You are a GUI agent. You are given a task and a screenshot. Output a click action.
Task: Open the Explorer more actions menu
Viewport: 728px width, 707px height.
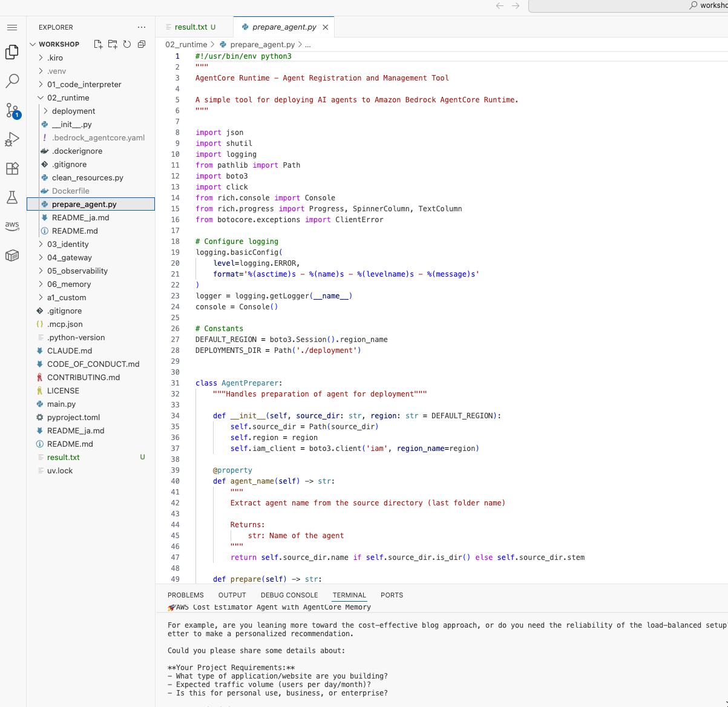point(142,27)
